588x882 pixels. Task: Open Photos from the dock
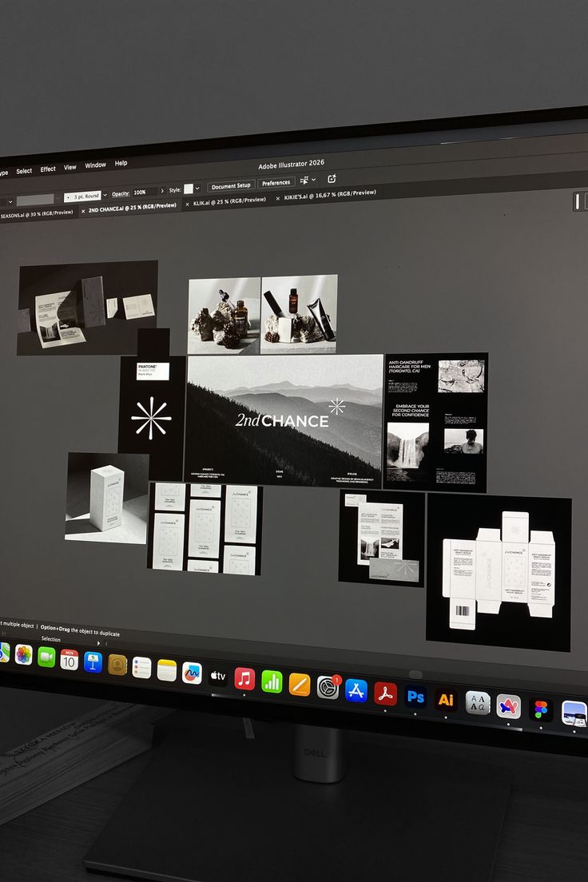click(24, 655)
